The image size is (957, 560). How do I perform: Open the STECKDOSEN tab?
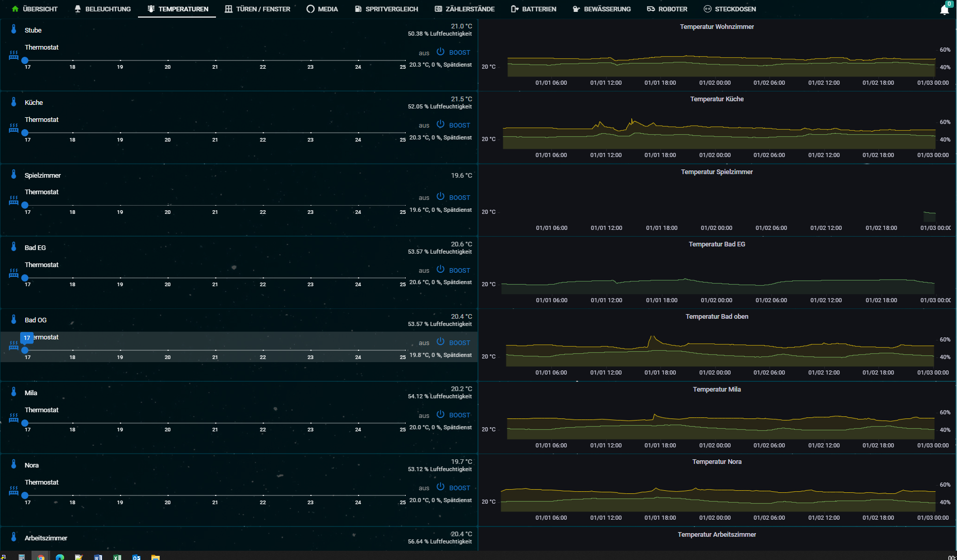point(730,9)
